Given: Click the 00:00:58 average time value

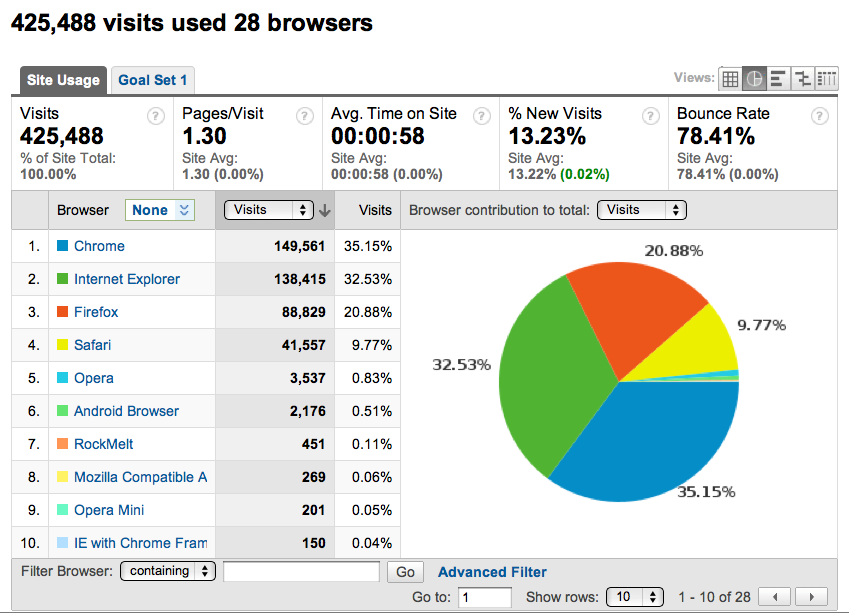Looking at the screenshot, I should coord(378,136).
